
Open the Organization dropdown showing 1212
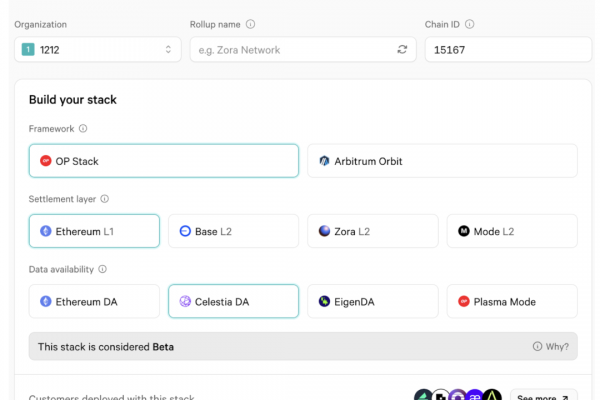click(98, 49)
